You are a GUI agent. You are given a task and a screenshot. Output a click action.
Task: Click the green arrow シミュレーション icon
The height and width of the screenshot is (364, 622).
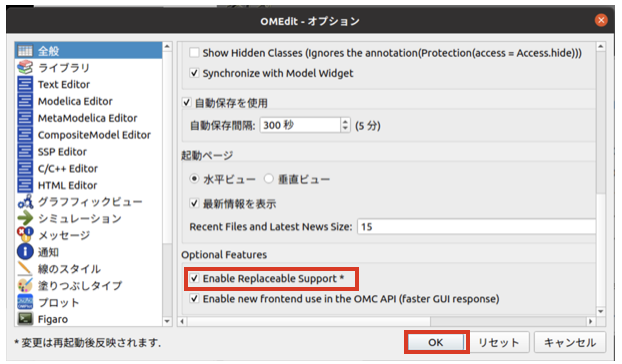pos(25,218)
